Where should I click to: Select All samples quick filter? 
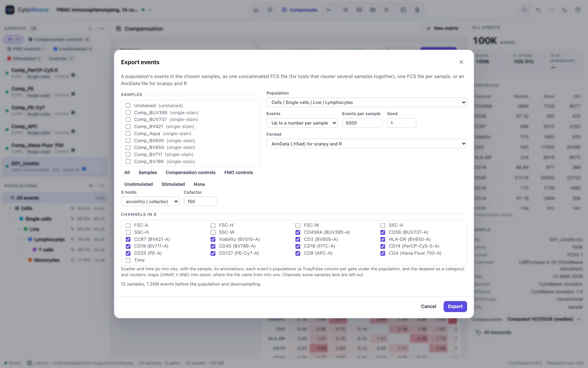127,173
